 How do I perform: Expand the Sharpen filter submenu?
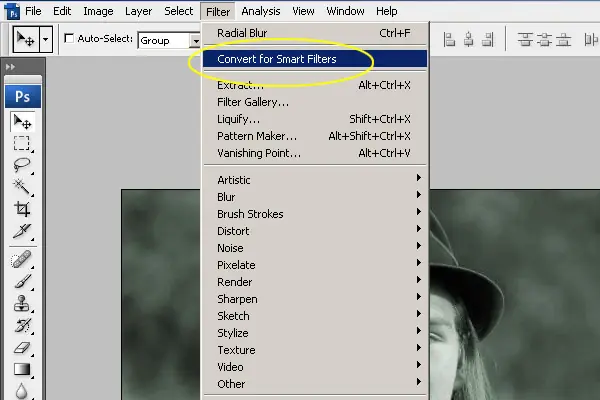click(315, 299)
